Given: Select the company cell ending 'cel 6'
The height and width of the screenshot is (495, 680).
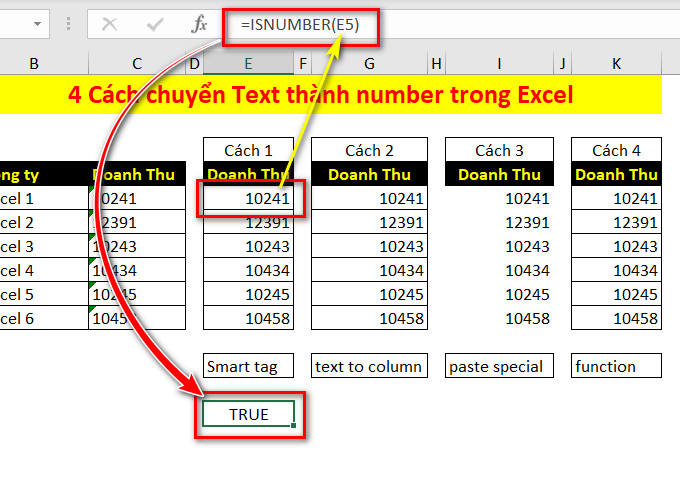Looking at the screenshot, I should point(44,318).
